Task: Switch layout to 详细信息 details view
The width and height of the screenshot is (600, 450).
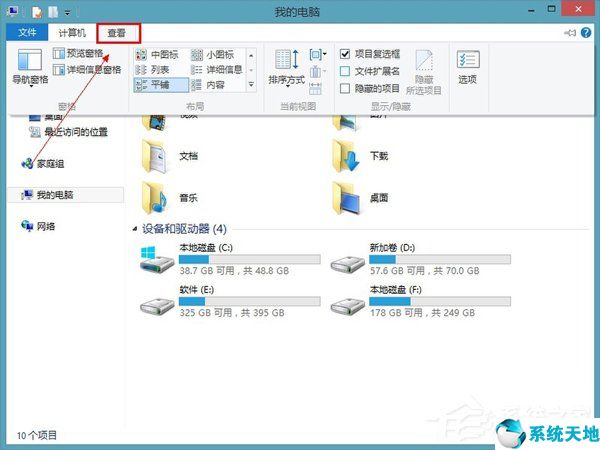Action: (x=217, y=70)
